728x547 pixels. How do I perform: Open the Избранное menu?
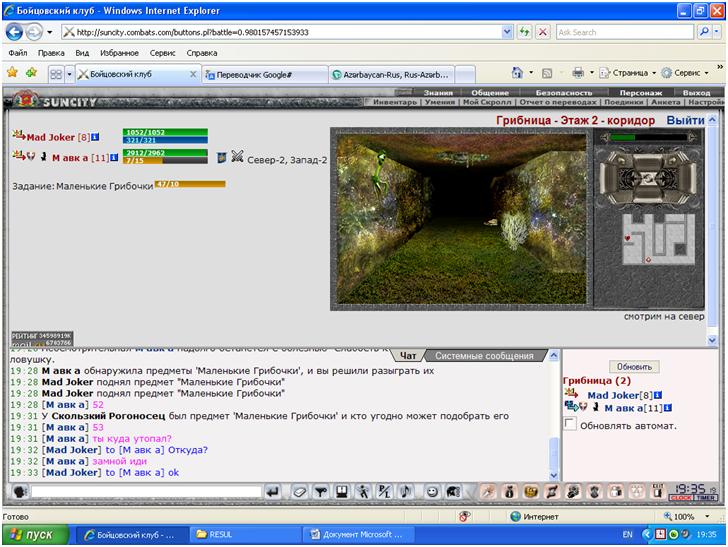coord(119,53)
